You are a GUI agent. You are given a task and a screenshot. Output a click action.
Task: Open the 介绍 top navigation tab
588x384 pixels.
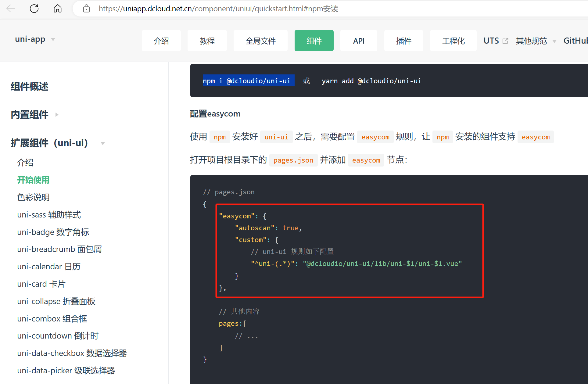coord(161,41)
